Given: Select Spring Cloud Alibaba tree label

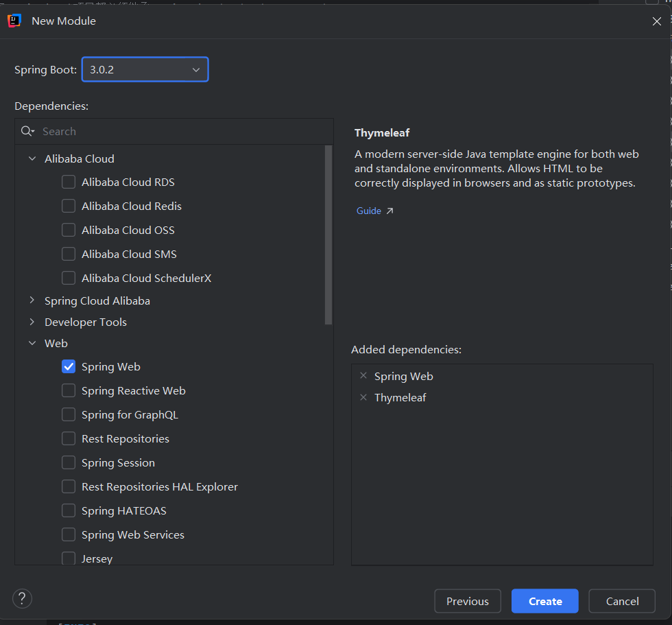Looking at the screenshot, I should [x=97, y=301].
